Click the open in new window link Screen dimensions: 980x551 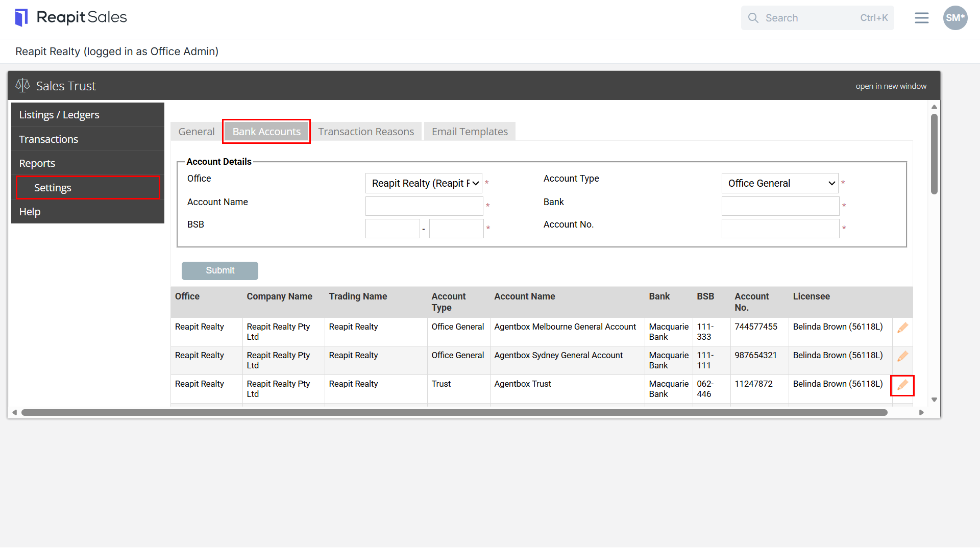tap(891, 86)
